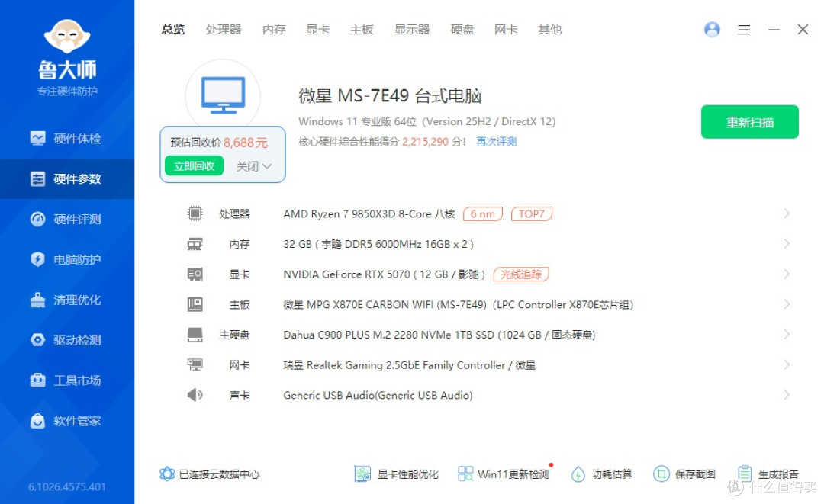
Task: Open 工具市场 in sidebar
Action: click(x=66, y=380)
